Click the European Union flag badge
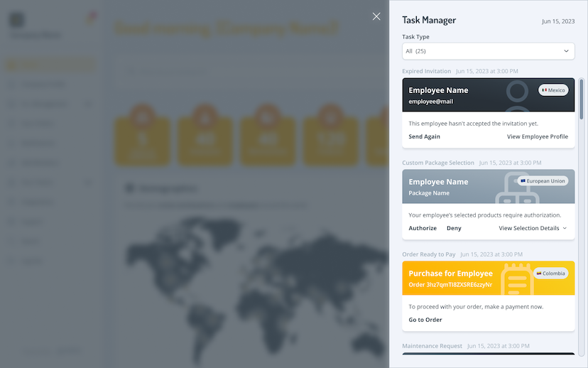 (543, 181)
